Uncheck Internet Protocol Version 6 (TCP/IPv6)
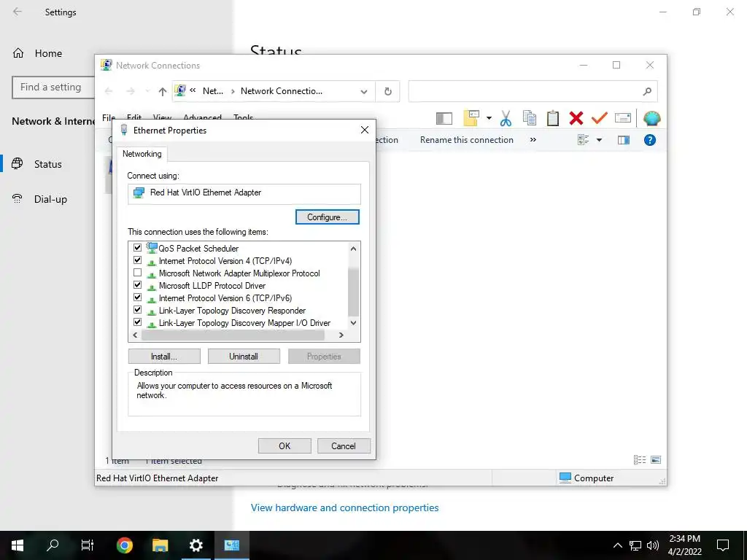Screen dimensions: 747x560 point(138,297)
